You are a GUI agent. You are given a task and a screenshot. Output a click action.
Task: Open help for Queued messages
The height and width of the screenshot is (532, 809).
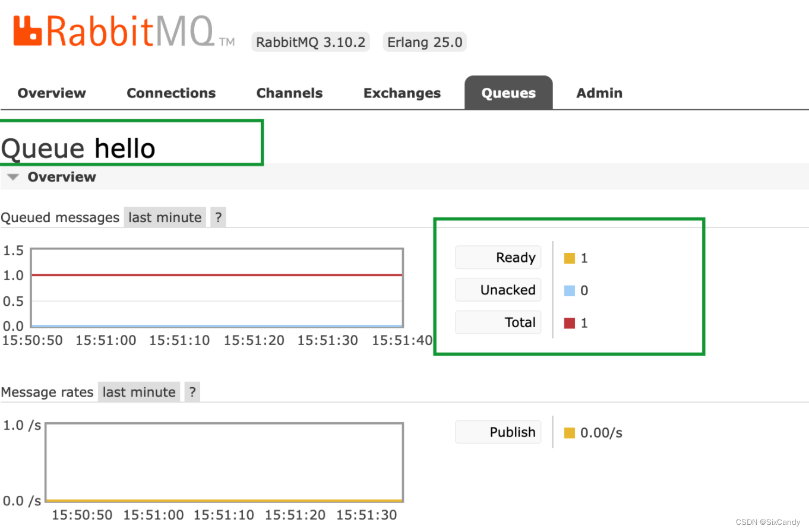pos(218,217)
